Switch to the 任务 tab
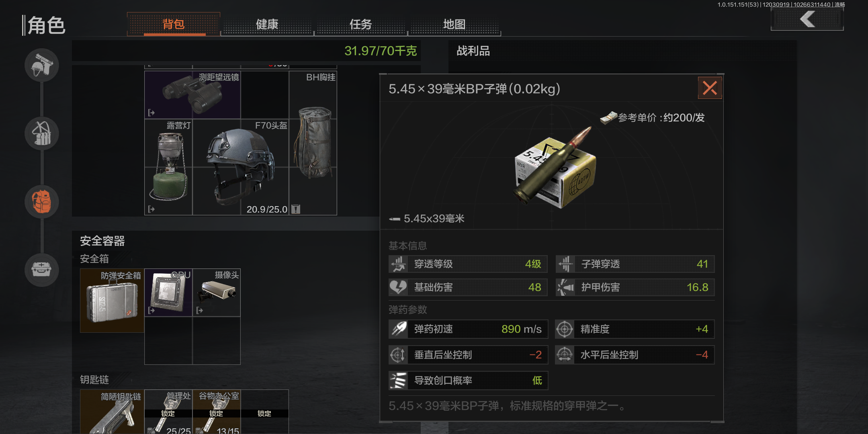Viewport: 868px width, 434px height. (x=361, y=25)
